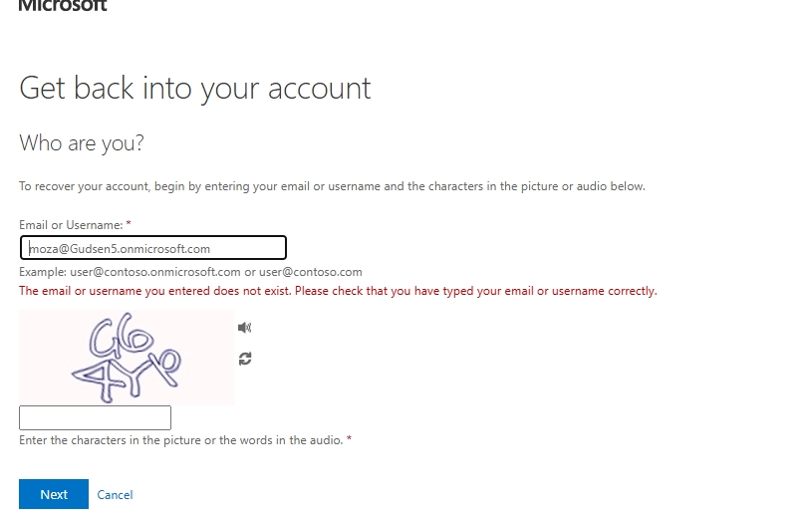Click the 'To recover your account' instruction text
The height and width of the screenshot is (510, 812).
[x=332, y=186]
